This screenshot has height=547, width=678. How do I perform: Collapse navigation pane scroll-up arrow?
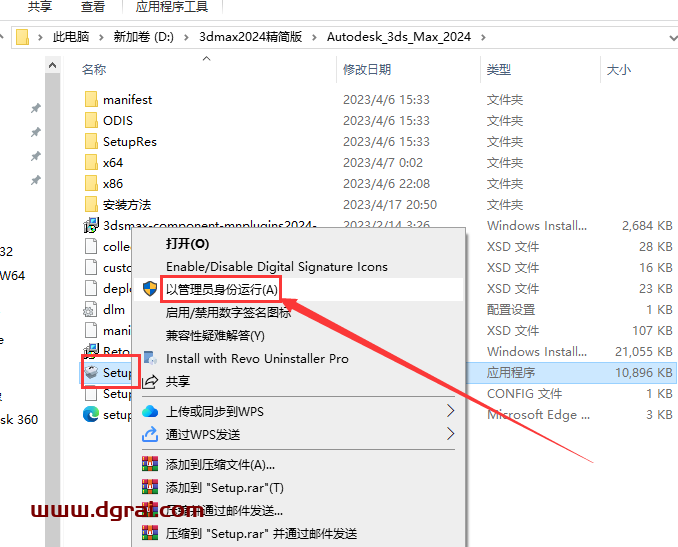(52, 65)
